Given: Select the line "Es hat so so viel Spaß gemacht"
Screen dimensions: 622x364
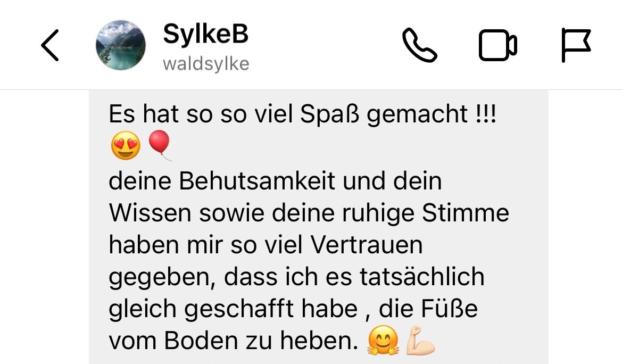Looking at the screenshot, I should tap(288, 114).
